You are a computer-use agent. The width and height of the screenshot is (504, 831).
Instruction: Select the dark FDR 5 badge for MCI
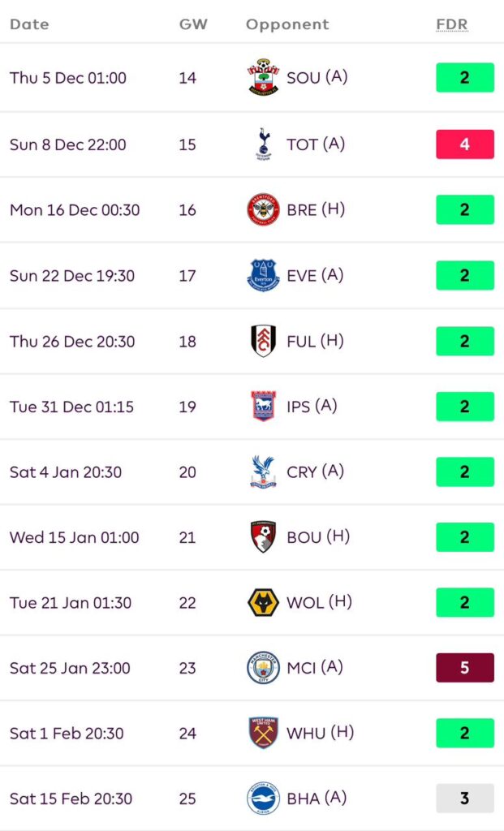[x=464, y=668]
